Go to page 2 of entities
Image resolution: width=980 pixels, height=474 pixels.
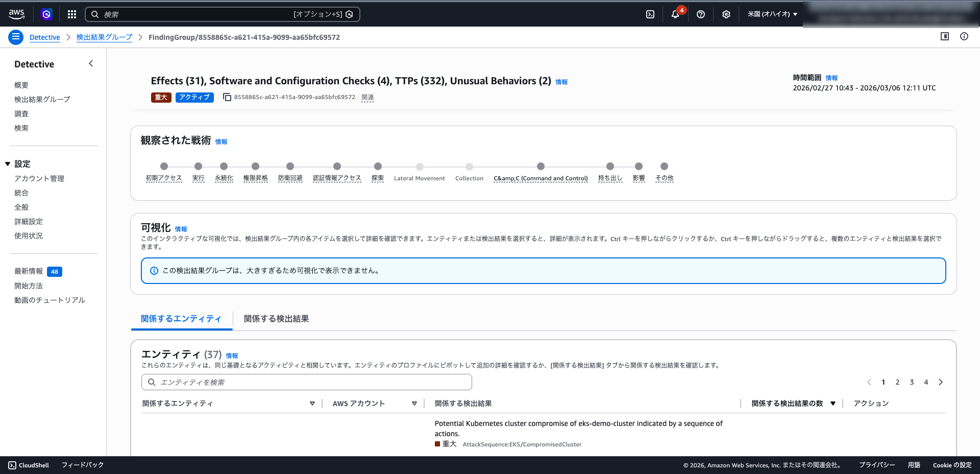[x=897, y=382]
